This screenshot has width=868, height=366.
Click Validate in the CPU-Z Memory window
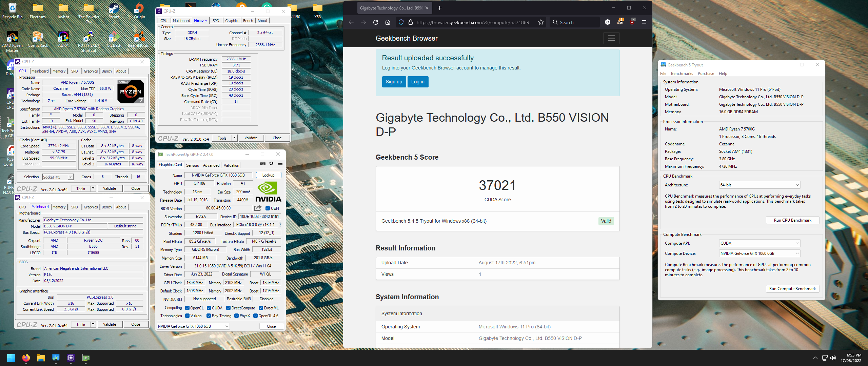coord(251,138)
